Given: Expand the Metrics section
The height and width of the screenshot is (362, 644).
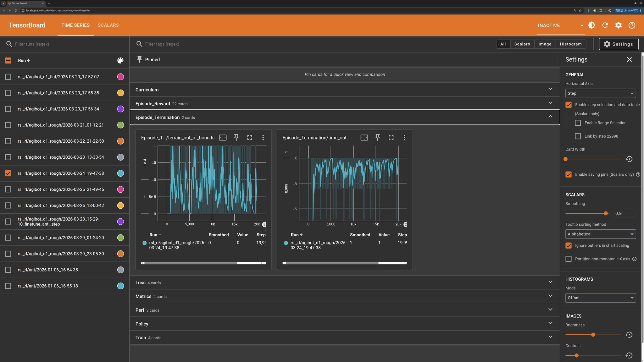Looking at the screenshot, I should (345, 296).
